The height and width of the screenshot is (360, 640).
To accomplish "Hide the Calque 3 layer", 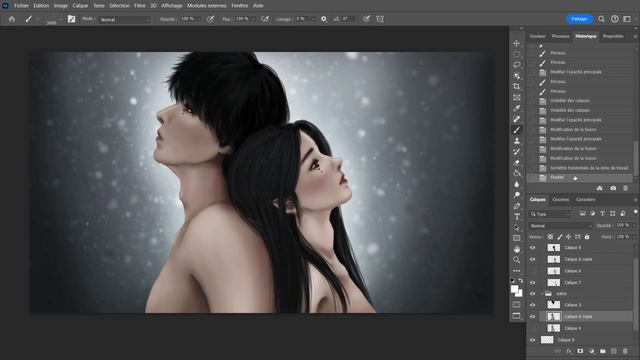I will click(533, 305).
